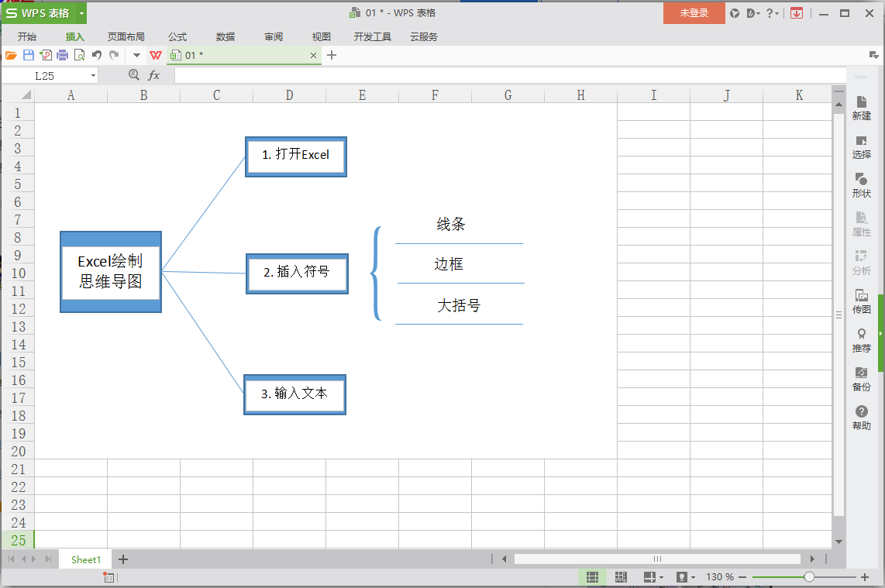This screenshot has width=885, height=588.
Task: Click the vertical scrollbar down arrow
Action: [x=839, y=542]
